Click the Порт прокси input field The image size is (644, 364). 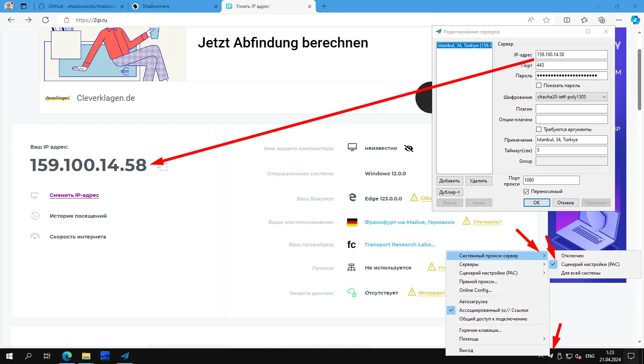point(551,180)
